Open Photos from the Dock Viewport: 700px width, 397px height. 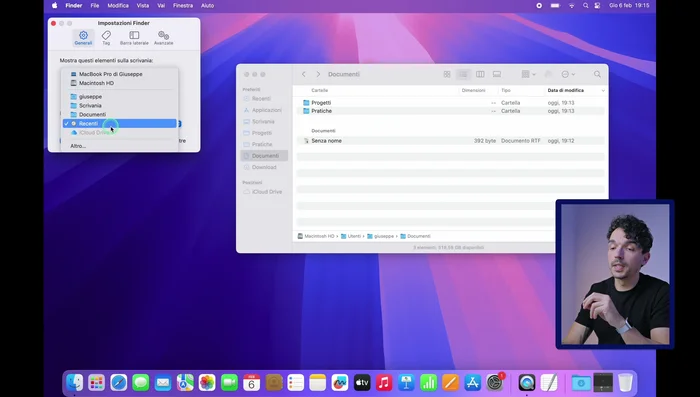coord(207,383)
